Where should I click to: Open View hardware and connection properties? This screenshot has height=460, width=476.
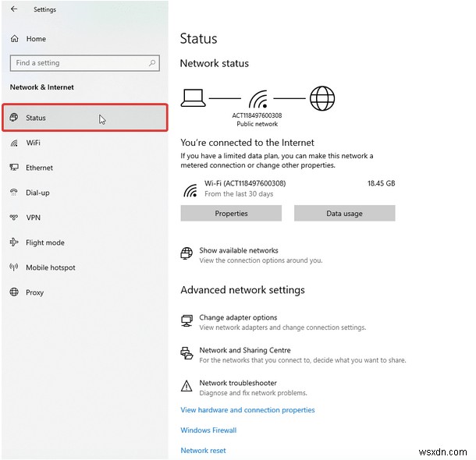[247, 410]
